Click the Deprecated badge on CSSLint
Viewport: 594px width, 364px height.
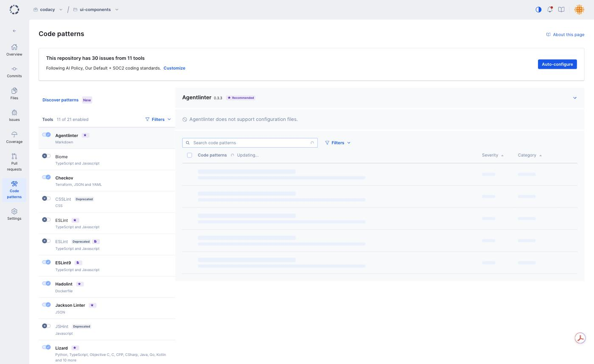tap(84, 199)
